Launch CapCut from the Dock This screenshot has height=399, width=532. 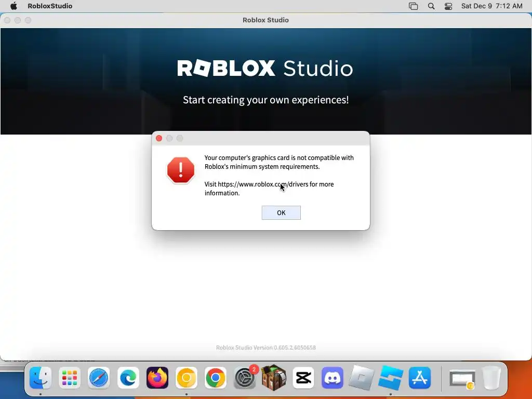click(x=303, y=378)
